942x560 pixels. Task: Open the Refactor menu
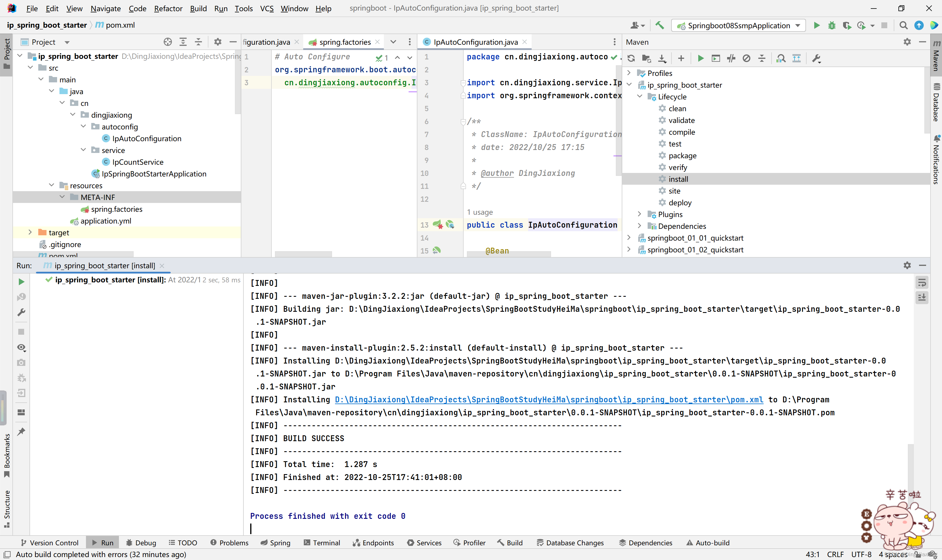pos(168,8)
